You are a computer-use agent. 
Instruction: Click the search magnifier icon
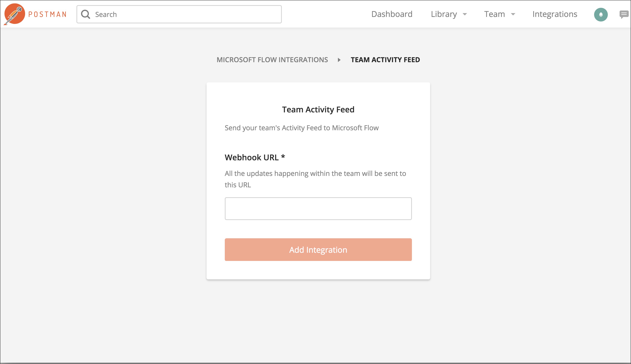[86, 14]
